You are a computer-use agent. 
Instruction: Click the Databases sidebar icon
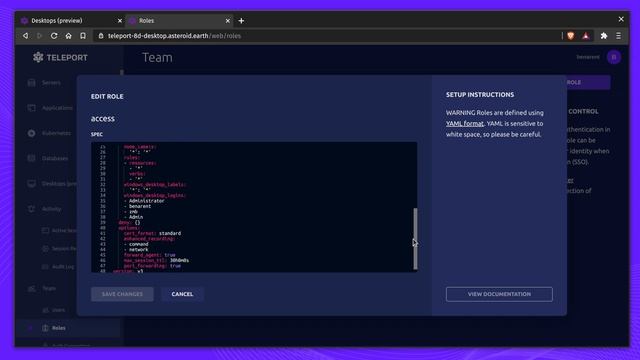pyautogui.click(x=31, y=158)
